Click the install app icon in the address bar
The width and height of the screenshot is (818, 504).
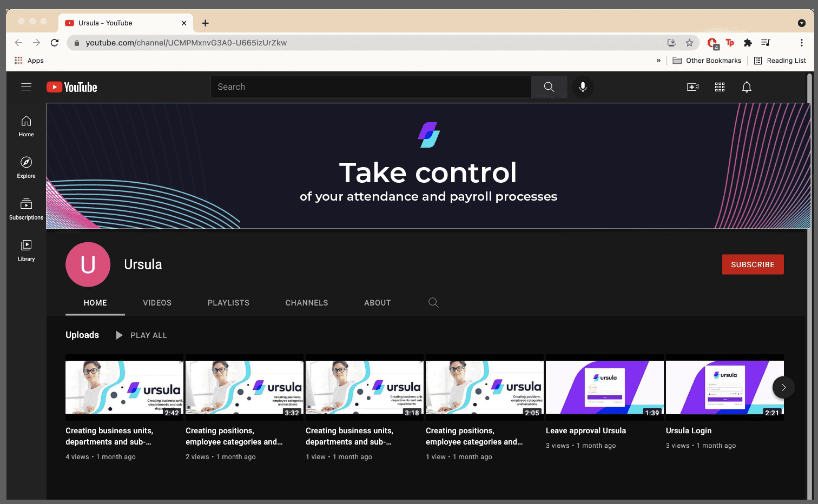[x=671, y=43]
